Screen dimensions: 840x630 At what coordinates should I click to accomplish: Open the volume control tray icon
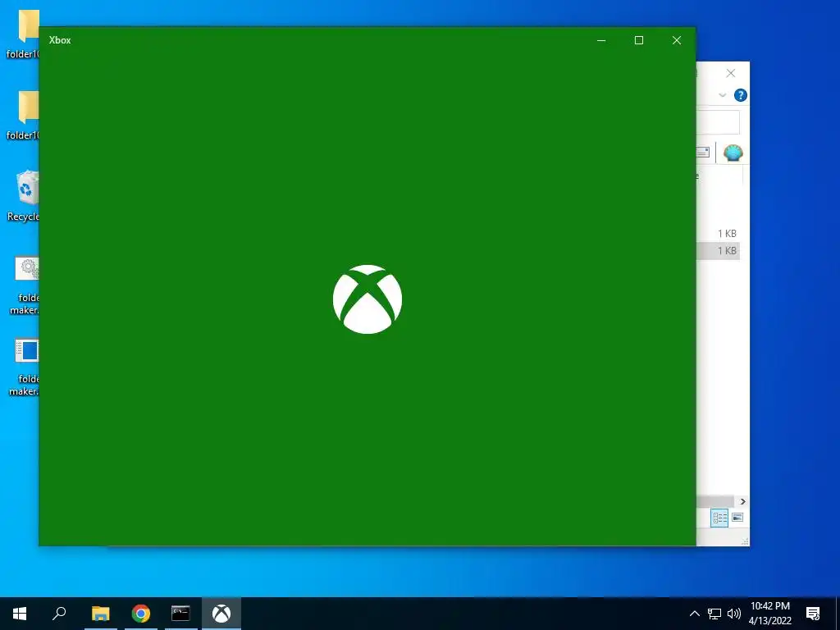tap(734, 614)
